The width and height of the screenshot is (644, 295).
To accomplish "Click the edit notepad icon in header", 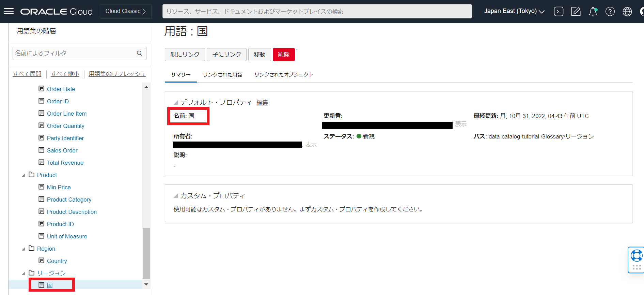I will click(576, 12).
